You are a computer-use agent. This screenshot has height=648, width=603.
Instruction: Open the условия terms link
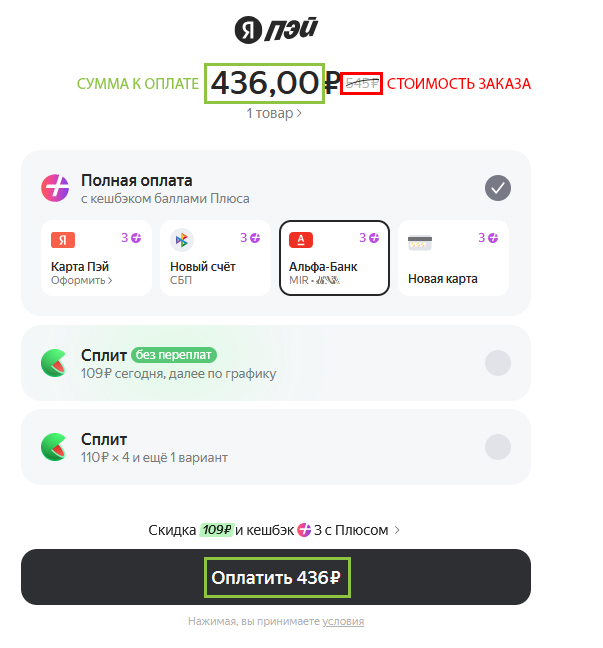tap(343, 621)
